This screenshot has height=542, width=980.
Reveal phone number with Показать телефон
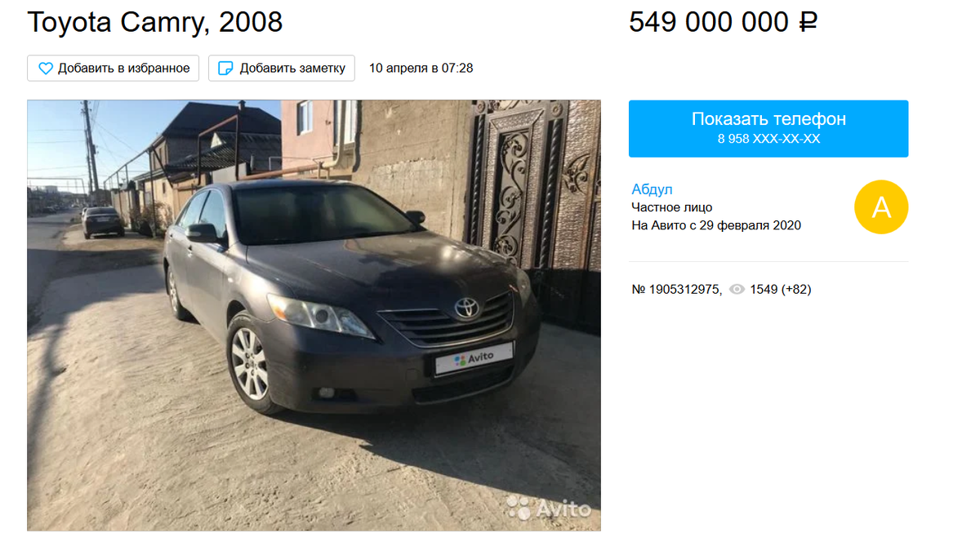(768, 128)
